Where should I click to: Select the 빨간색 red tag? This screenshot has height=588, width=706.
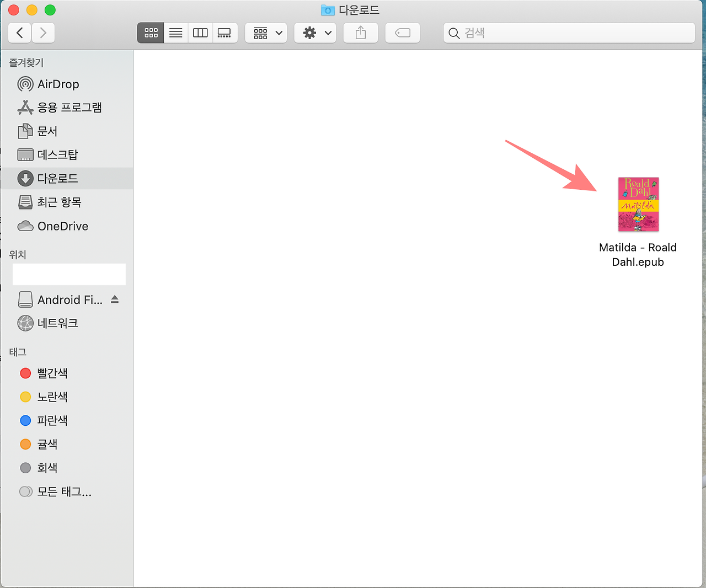pos(66,373)
